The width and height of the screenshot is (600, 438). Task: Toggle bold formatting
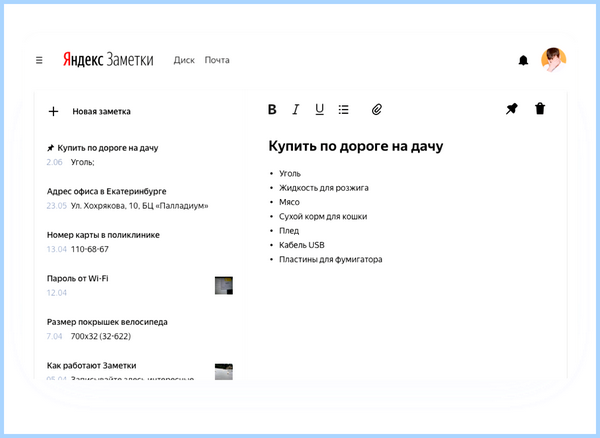coord(272,109)
